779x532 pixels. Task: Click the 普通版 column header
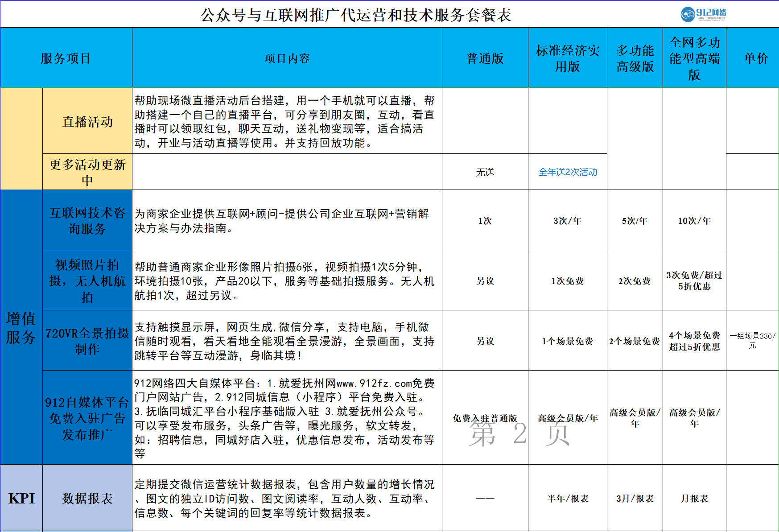485,58
